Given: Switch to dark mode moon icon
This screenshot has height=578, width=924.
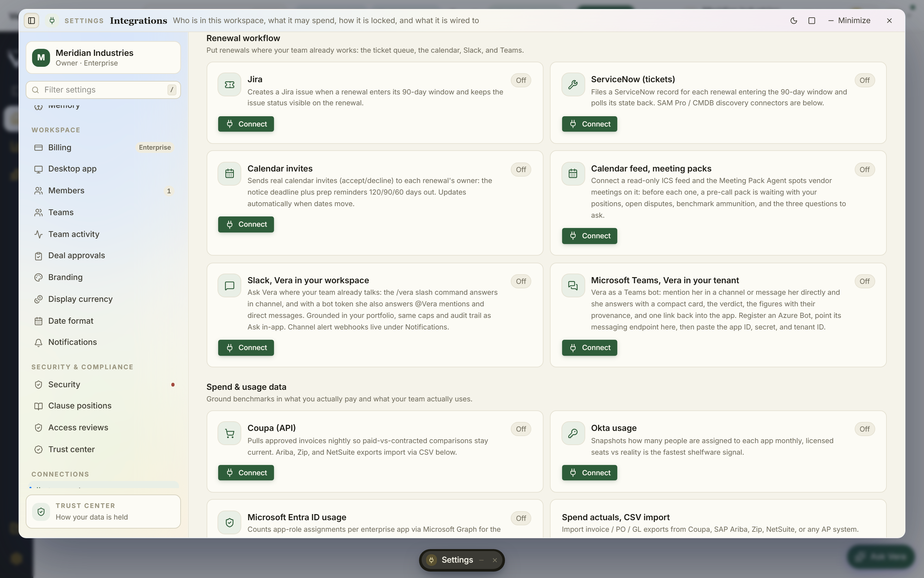Looking at the screenshot, I should click(x=793, y=21).
